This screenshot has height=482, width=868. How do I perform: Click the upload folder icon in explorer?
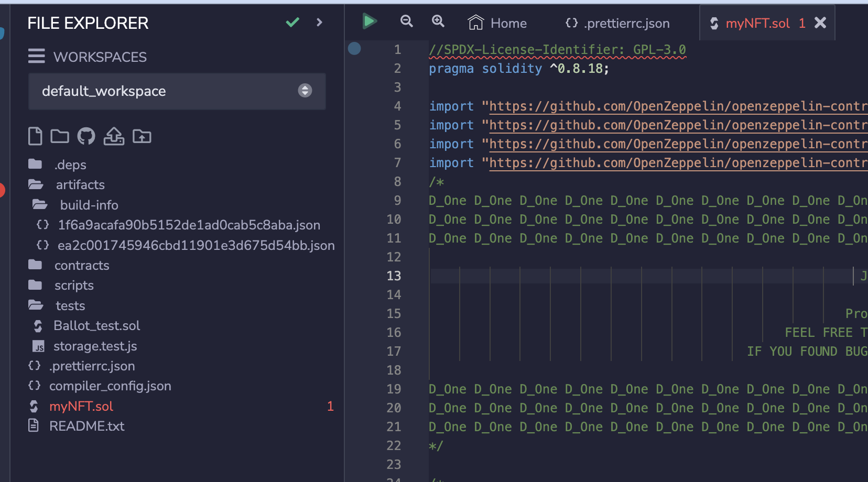coord(142,136)
